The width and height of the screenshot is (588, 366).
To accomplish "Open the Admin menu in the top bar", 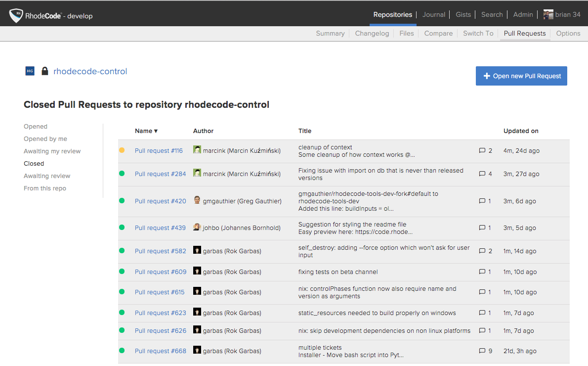I will [523, 14].
